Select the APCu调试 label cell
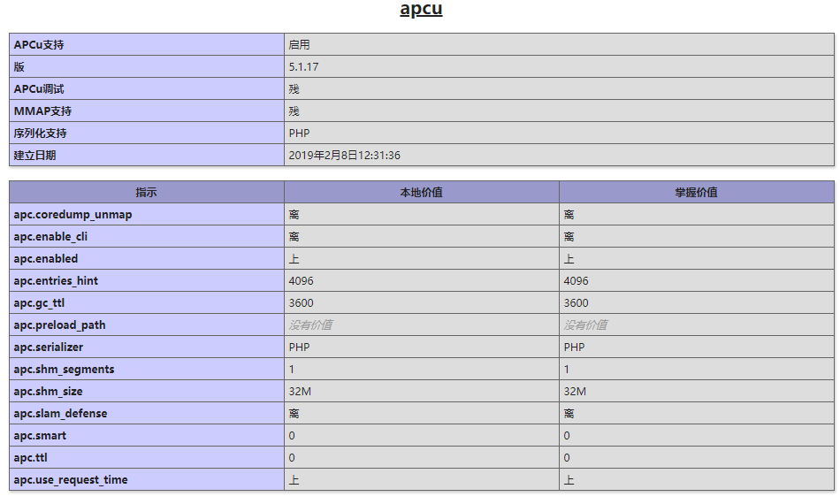Image resolution: width=840 pixels, height=504 pixels. 146,89
